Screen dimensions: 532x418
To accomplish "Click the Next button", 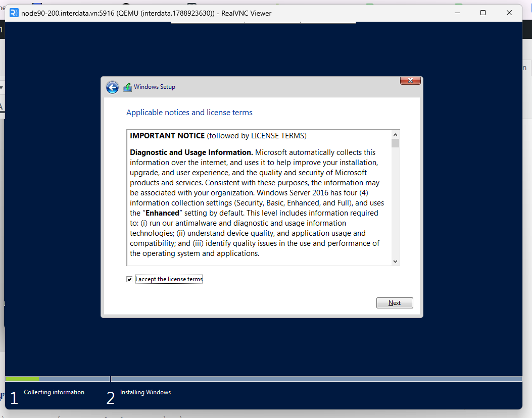I will tap(395, 303).
